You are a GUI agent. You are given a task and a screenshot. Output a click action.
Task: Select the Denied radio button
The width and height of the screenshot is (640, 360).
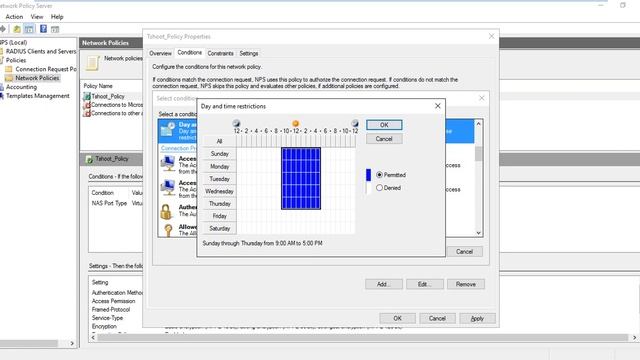pyautogui.click(x=379, y=188)
